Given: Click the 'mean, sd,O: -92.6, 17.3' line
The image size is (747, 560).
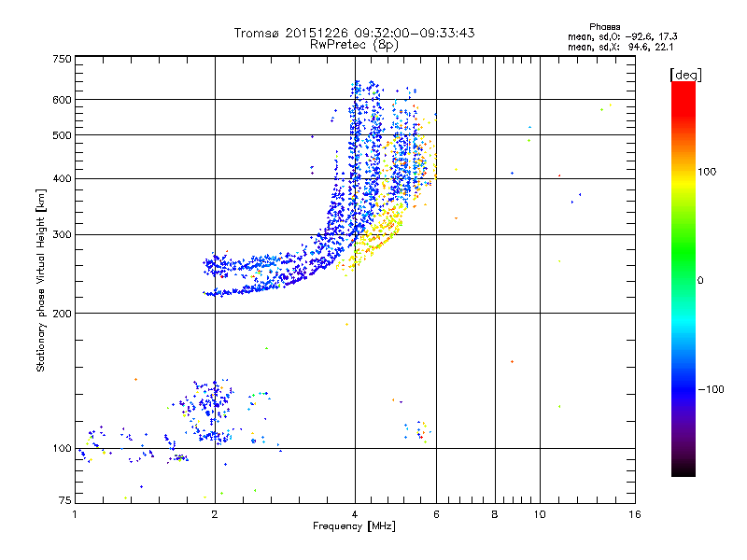Looking at the screenshot, I should click(x=622, y=36).
